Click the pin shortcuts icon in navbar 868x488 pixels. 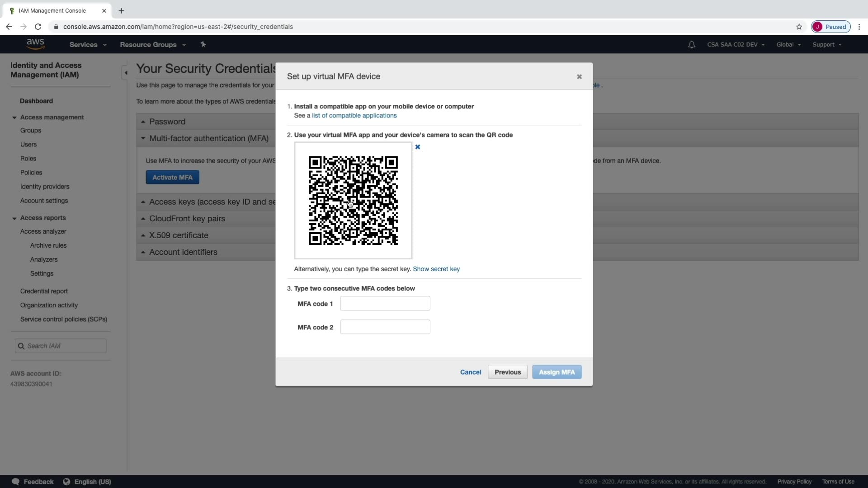[x=203, y=44]
